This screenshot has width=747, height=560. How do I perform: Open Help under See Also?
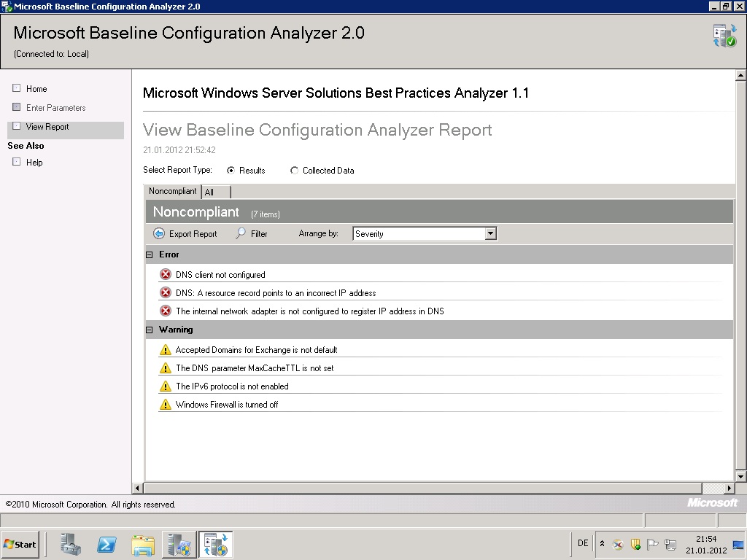pyautogui.click(x=34, y=163)
